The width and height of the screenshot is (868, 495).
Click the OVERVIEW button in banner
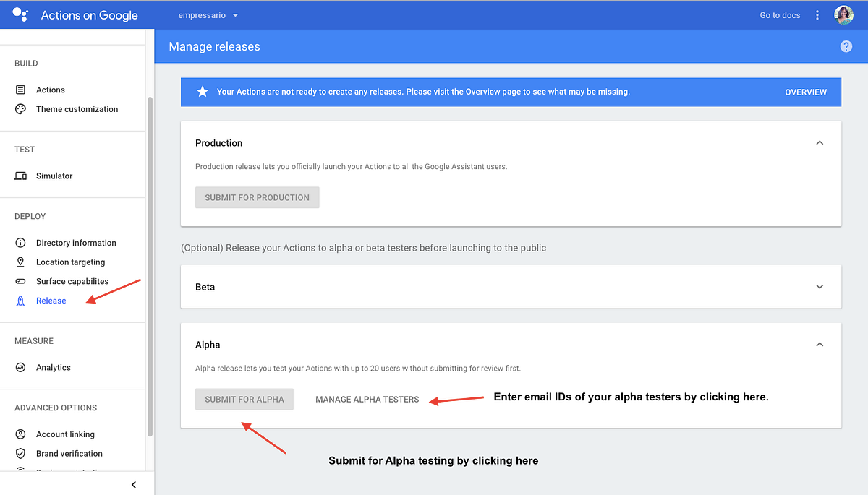806,92
